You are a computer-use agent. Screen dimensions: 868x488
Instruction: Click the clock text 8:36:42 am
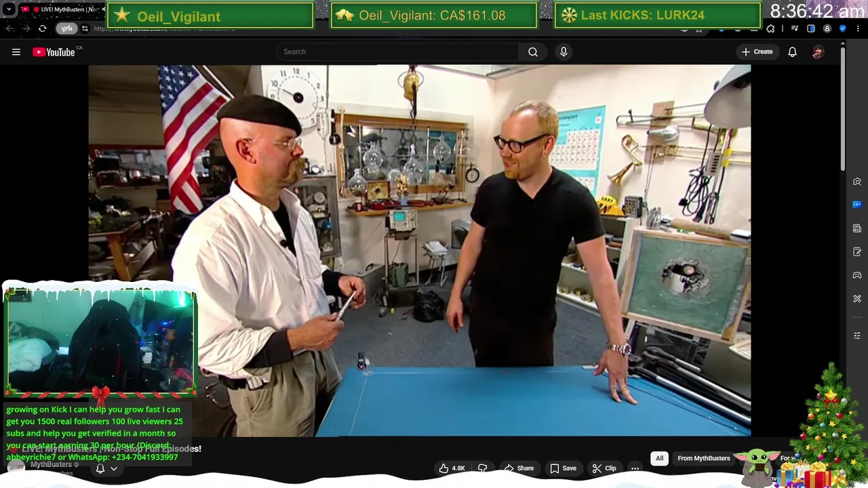coord(817,12)
